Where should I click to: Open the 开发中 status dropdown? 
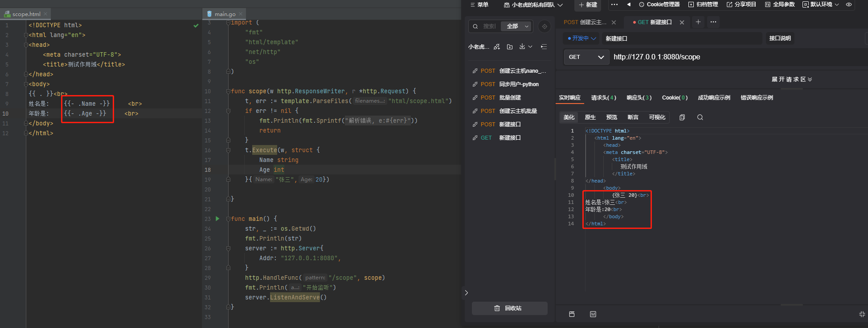tap(581, 38)
